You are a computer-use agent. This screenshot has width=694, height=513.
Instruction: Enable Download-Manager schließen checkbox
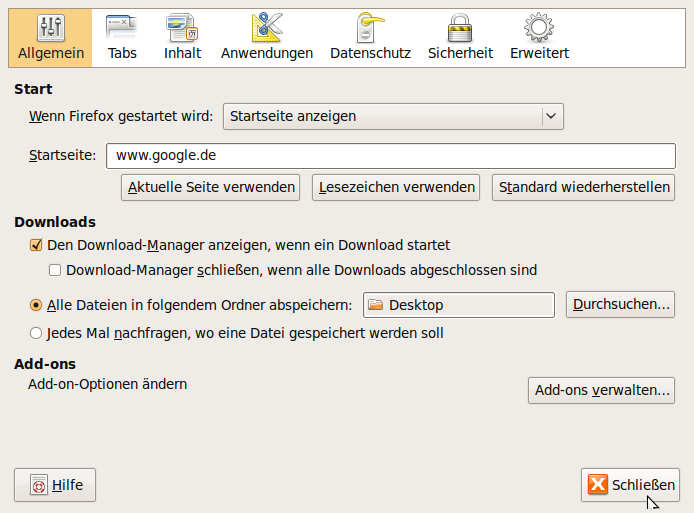coord(55,270)
